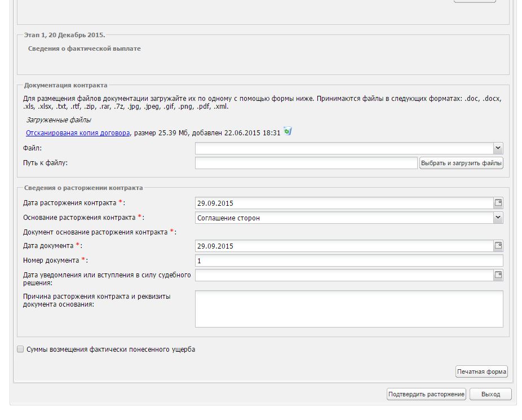The height and width of the screenshot is (420, 522).
Task: Click the Выход button
Action: tap(490, 394)
